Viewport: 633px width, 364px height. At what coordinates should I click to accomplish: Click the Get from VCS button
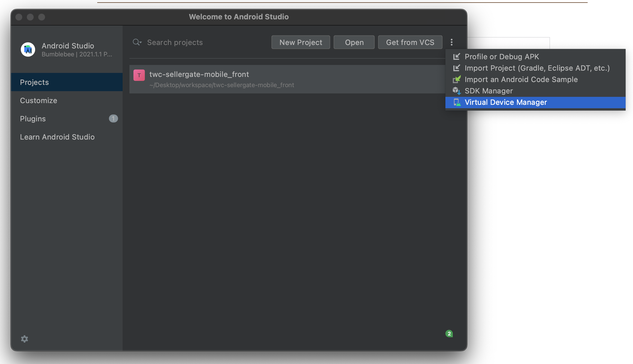[410, 42]
